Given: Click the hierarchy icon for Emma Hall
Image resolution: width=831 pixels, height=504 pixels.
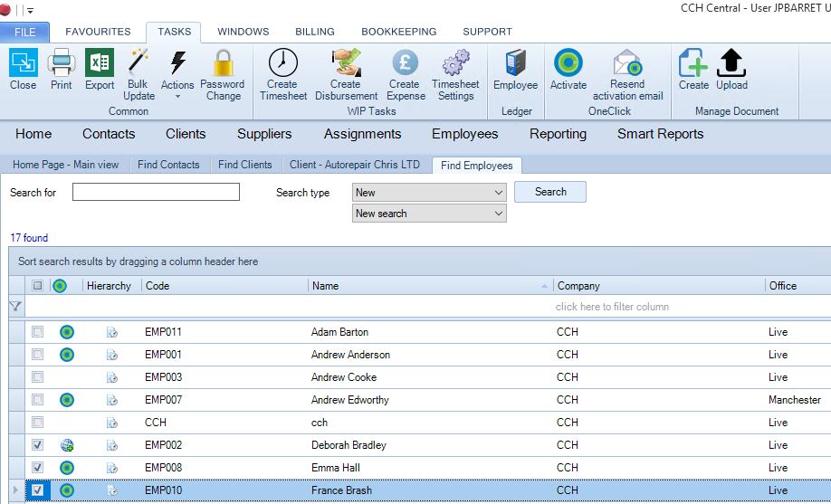Looking at the screenshot, I should tap(112, 468).
